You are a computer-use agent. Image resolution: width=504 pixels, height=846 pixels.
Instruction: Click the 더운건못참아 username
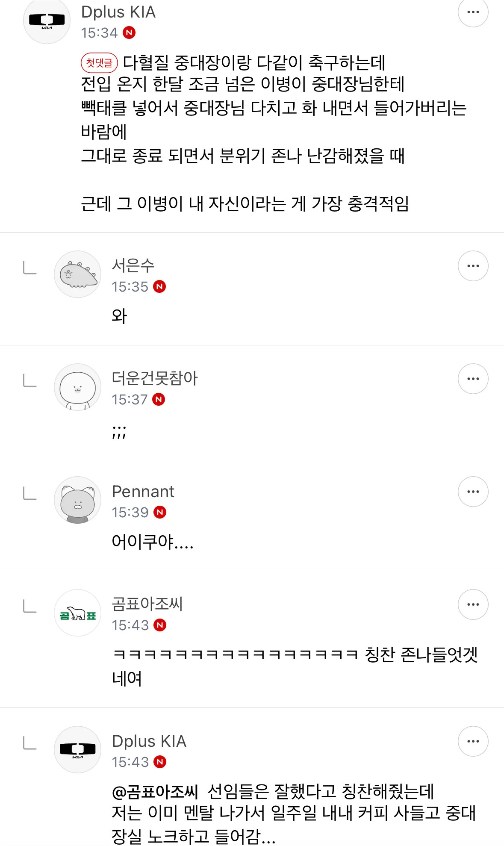coord(154,378)
